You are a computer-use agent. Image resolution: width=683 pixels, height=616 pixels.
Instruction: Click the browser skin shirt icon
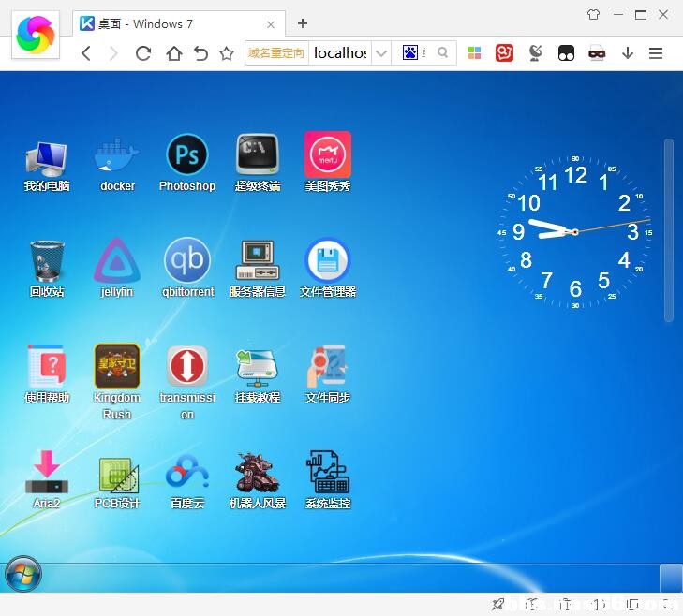pyautogui.click(x=593, y=15)
